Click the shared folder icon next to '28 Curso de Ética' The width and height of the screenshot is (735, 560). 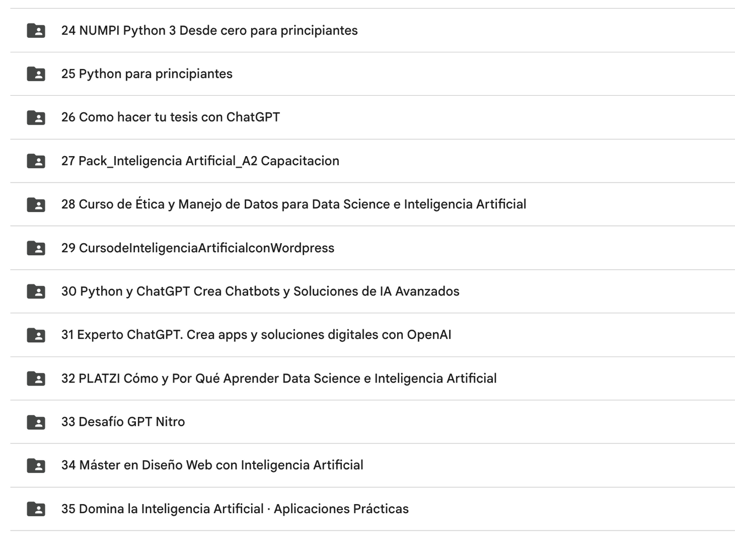[36, 204]
